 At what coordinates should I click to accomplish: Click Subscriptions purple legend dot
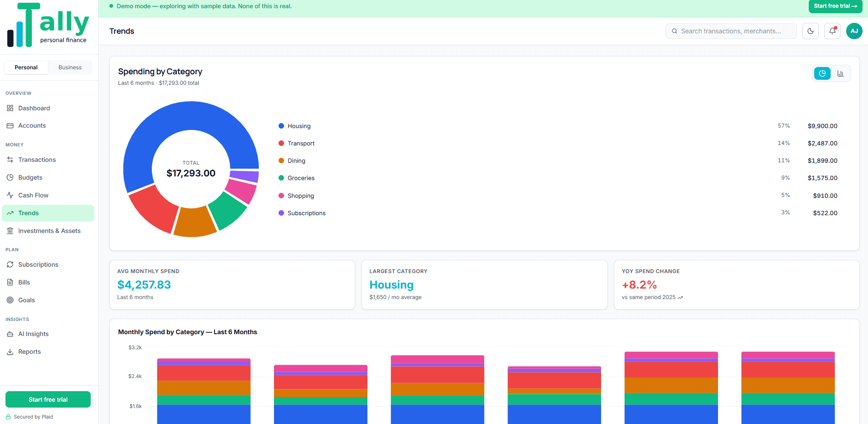coord(281,213)
